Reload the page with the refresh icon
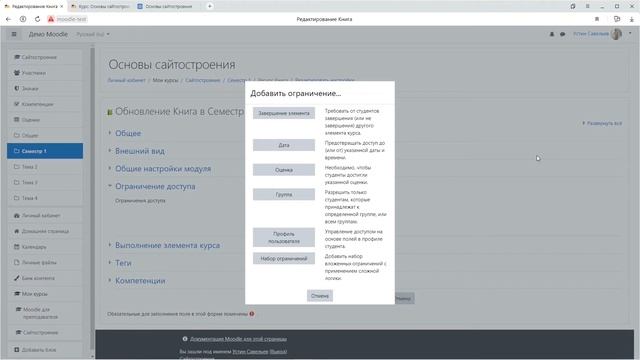Screen dimensions: 640x360 click(x=37, y=19)
